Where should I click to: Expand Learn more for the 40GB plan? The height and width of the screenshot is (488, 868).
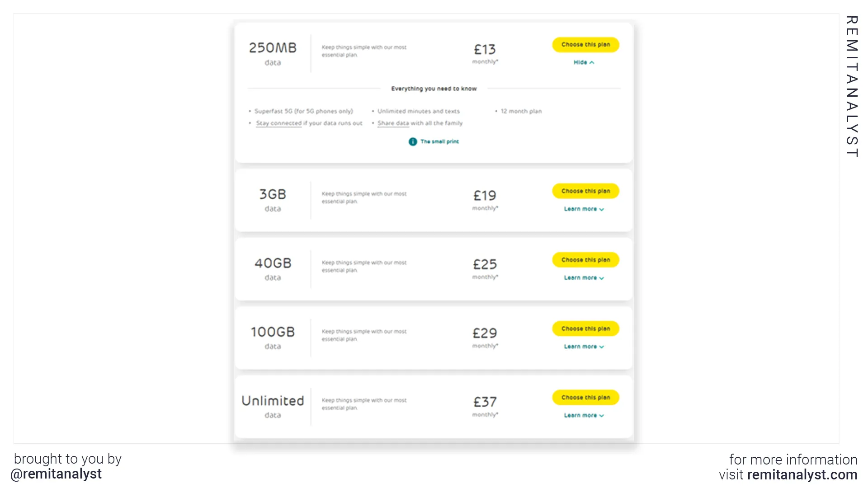[584, 277]
